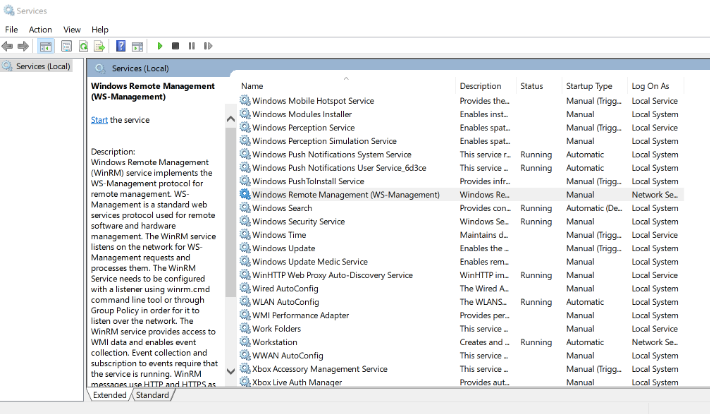This screenshot has height=414, width=710.
Task: Click the Stop Service toolbar button
Action: [176, 46]
